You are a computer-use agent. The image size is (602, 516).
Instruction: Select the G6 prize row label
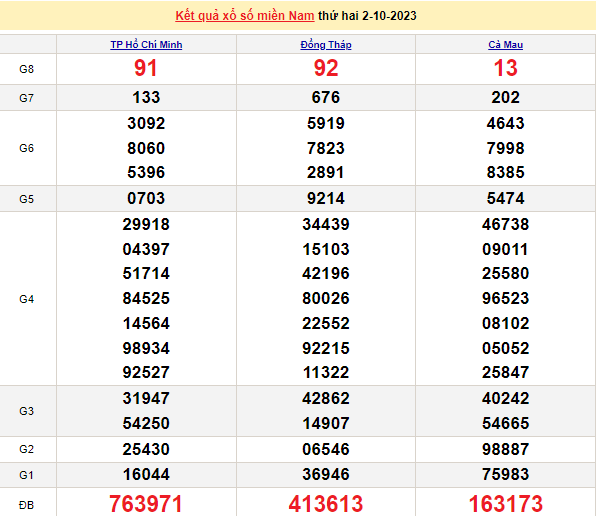27,148
